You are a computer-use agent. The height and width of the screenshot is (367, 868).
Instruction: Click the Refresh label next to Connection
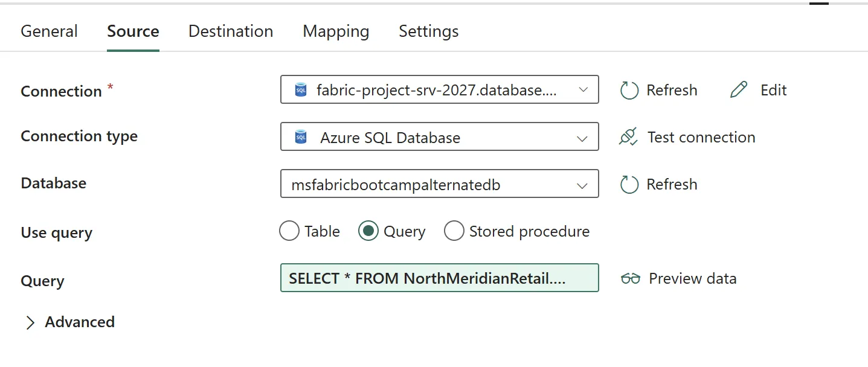[x=672, y=91]
